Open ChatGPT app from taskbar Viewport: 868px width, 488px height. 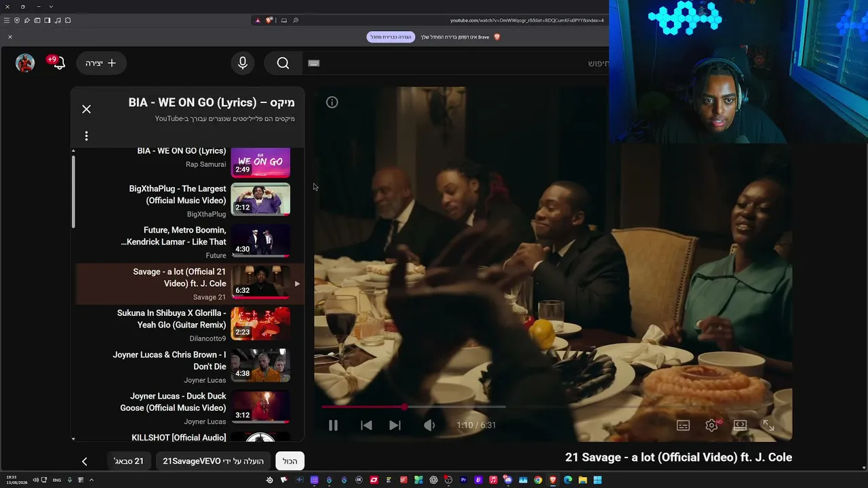tap(433, 480)
